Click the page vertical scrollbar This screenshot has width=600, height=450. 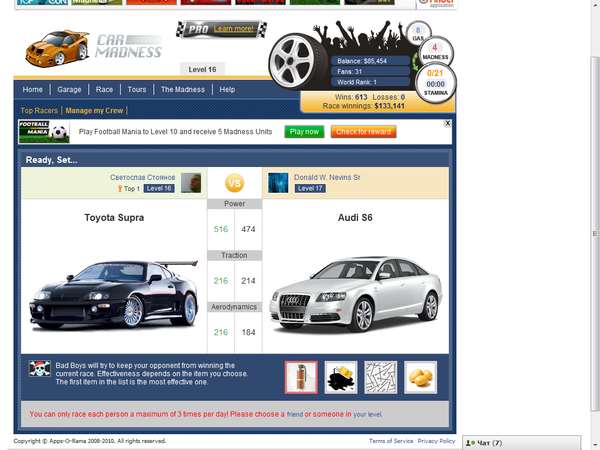tap(595, 233)
